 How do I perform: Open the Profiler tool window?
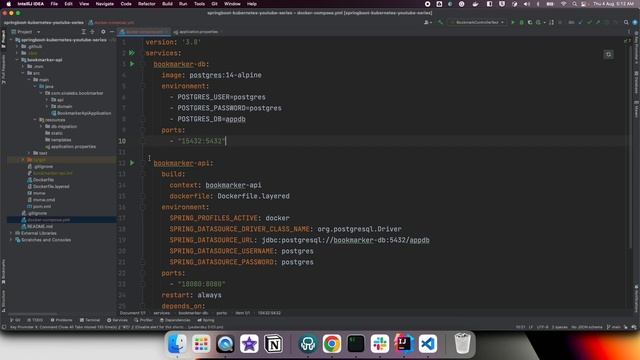[x=143, y=320]
